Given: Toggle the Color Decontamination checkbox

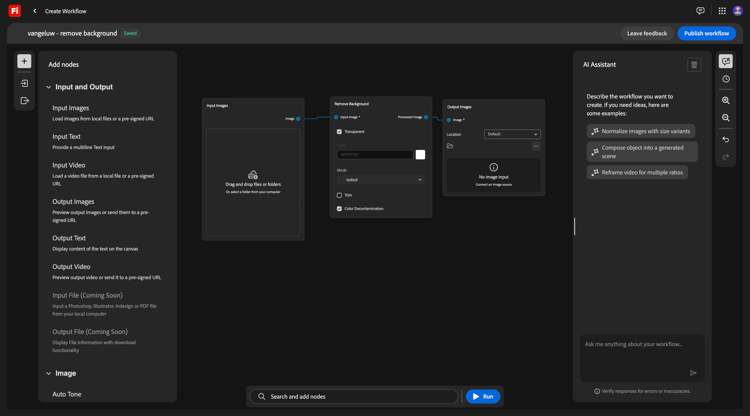Looking at the screenshot, I should click(339, 208).
